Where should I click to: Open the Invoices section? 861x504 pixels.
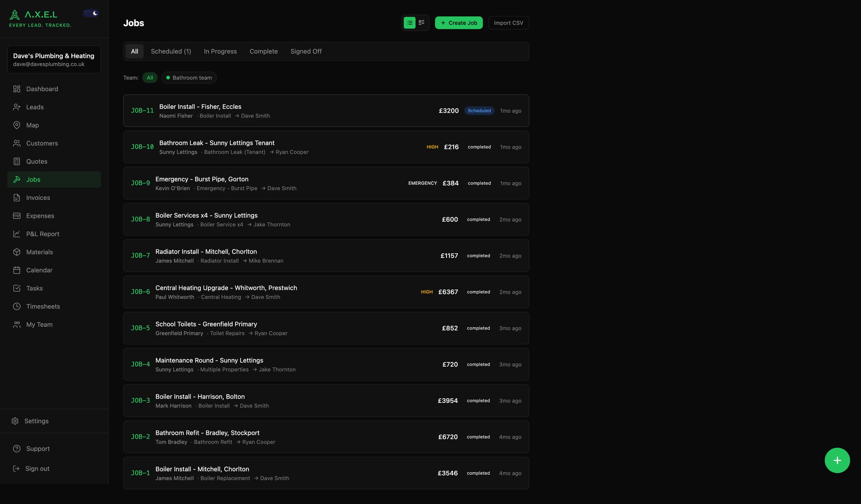[38, 198]
